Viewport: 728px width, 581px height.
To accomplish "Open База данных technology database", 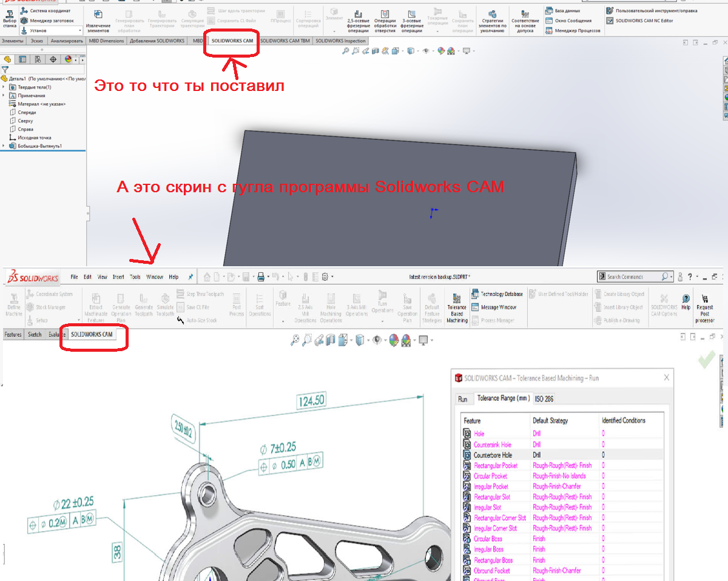I will 562,11.
